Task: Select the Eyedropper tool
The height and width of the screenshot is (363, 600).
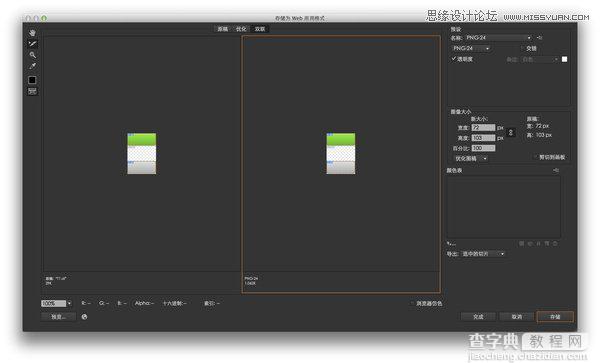Action: click(x=33, y=66)
